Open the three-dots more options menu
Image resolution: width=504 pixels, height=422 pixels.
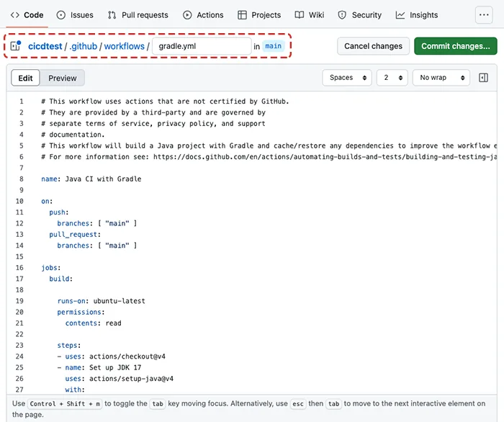pos(484,15)
